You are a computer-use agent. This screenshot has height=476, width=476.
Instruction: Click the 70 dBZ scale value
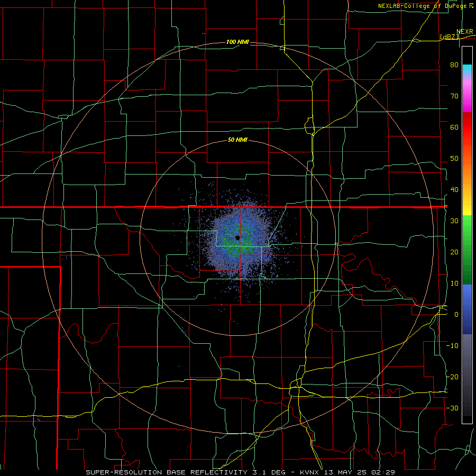point(454,96)
